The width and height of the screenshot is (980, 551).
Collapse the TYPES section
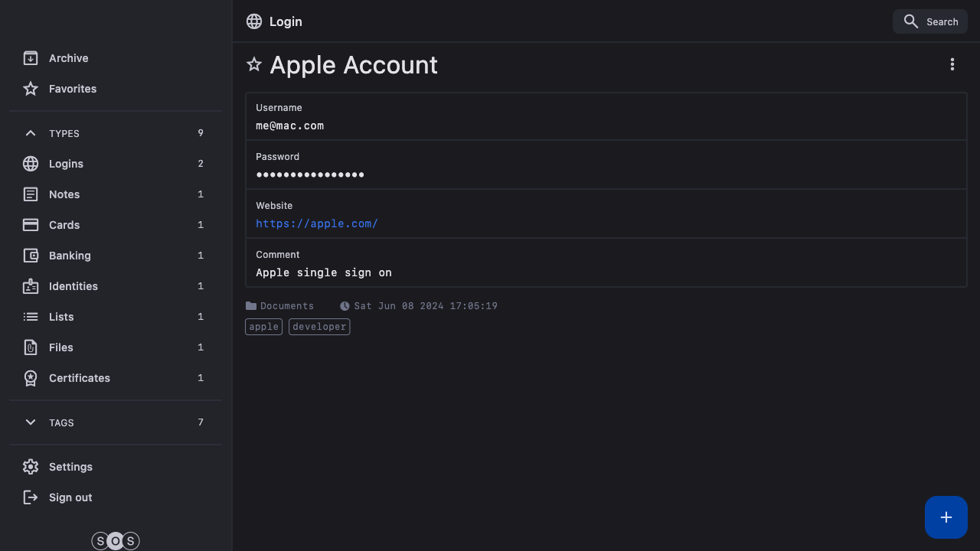click(x=31, y=133)
